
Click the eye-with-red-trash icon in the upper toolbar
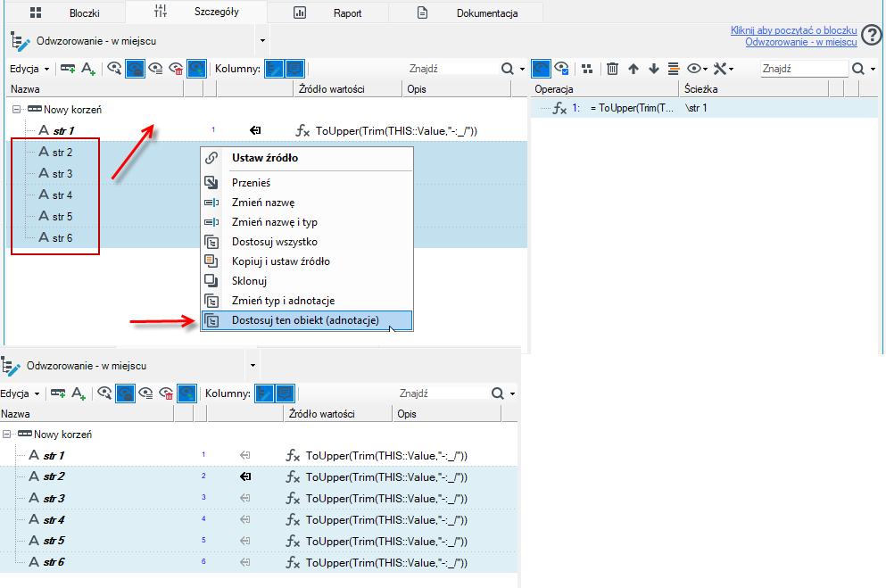pyautogui.click(x=176, y=69)
